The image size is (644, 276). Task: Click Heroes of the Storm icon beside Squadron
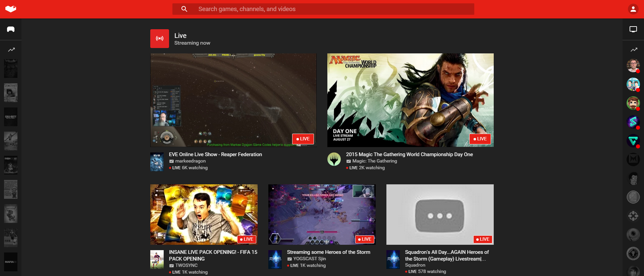393,260
